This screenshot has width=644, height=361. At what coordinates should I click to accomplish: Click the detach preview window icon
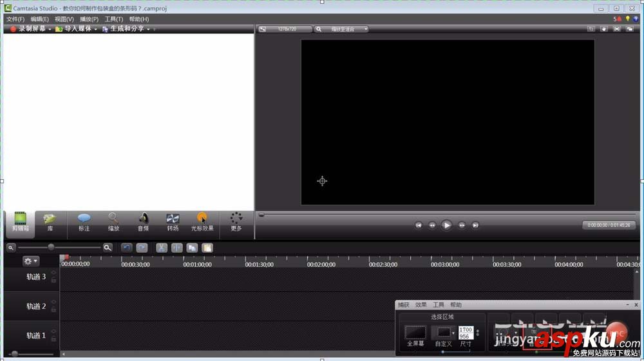[x=630, y=29]
